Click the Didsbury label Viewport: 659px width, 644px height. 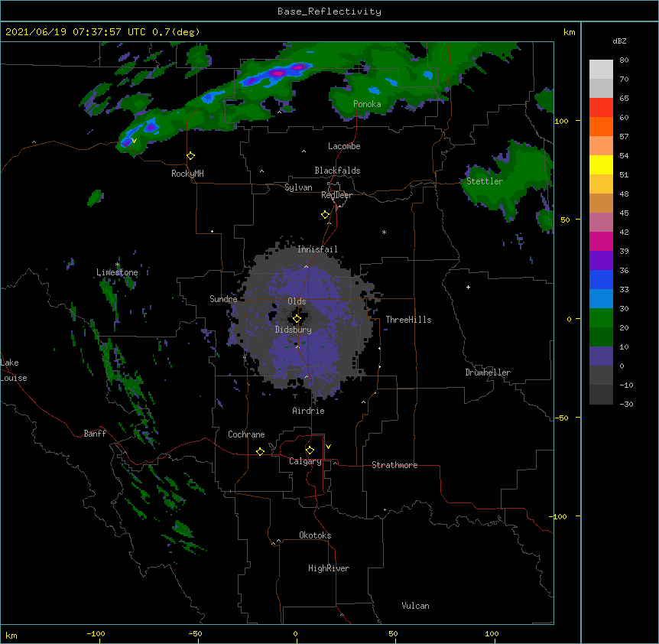click(294, 330)
